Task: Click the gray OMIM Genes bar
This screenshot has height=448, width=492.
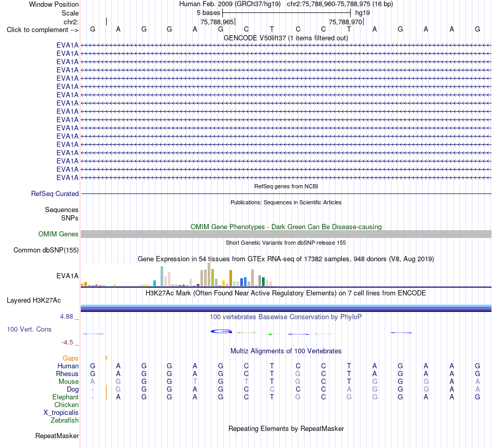Action: 286,234
